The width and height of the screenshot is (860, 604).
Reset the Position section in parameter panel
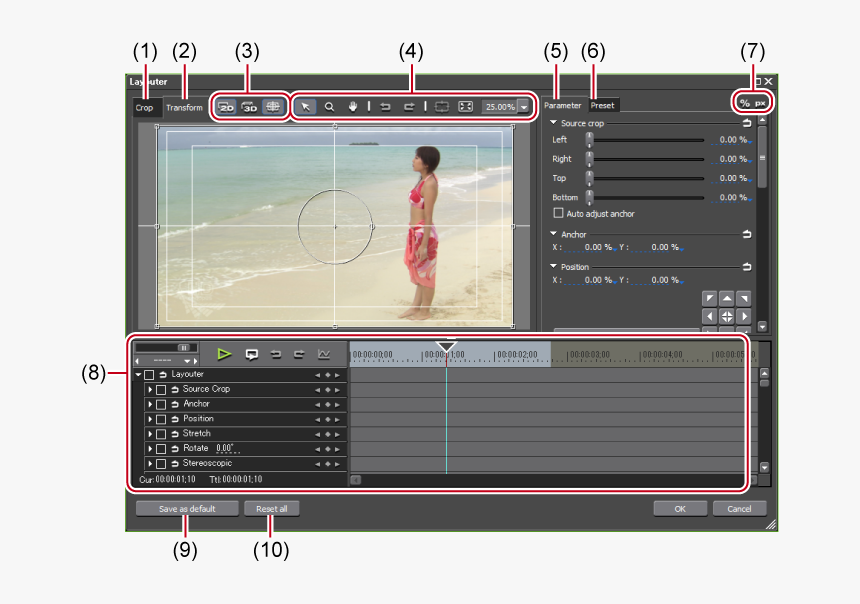tap(746, 267)
